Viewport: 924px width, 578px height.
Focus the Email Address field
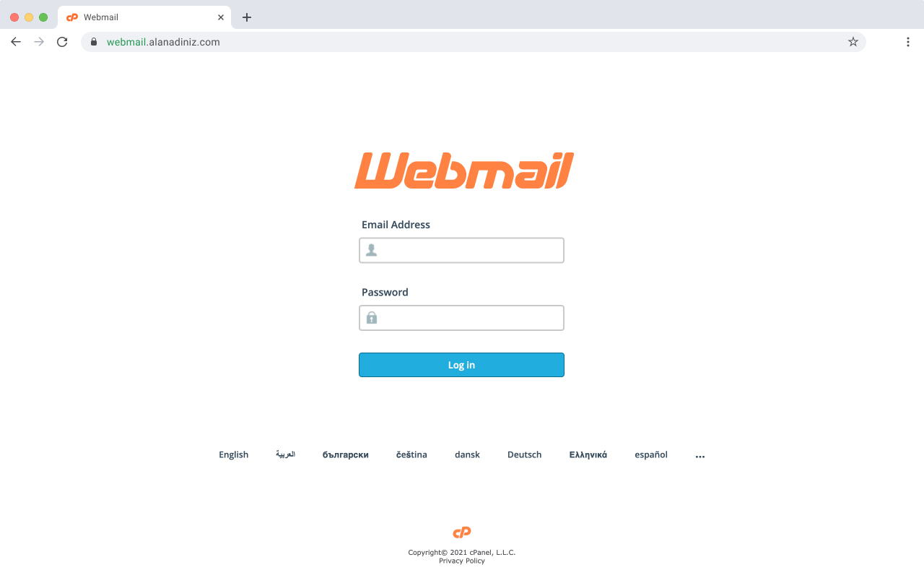point(461,250)
